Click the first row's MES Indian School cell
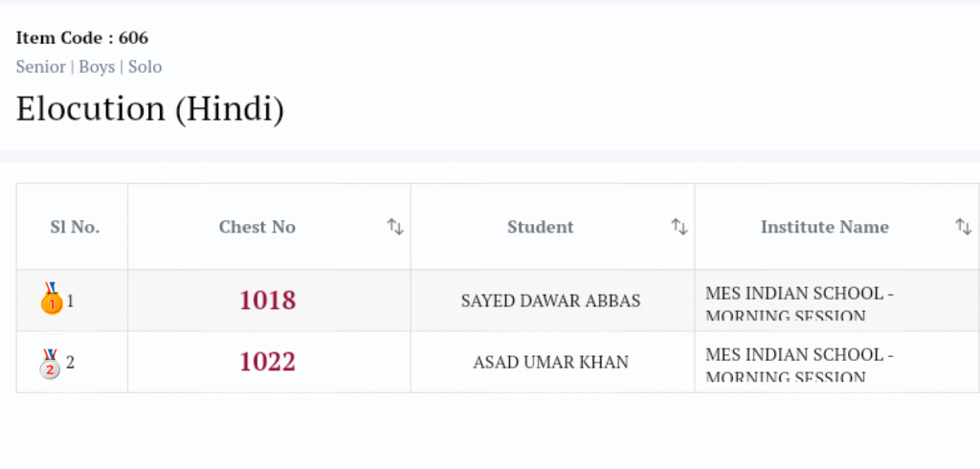This screenshot has width=980, height=469. point(799,301)
